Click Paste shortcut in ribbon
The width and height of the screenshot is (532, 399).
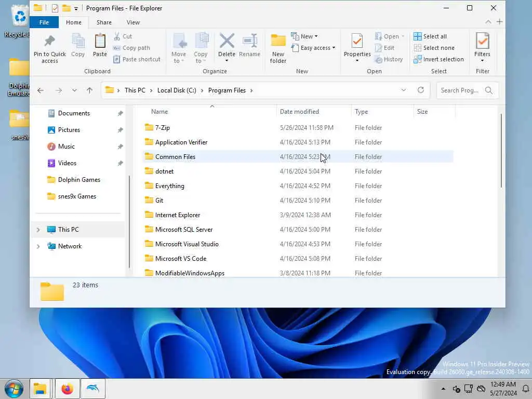pos(137,59)
